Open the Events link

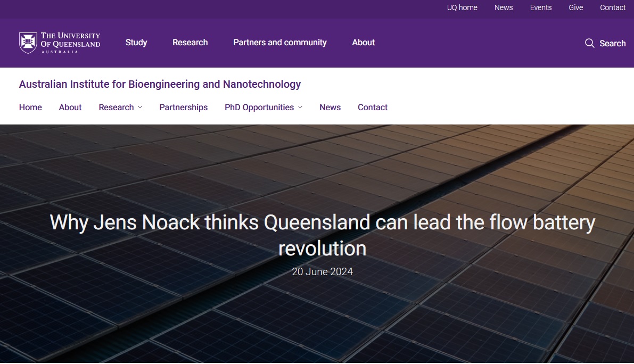pos(541,7)
